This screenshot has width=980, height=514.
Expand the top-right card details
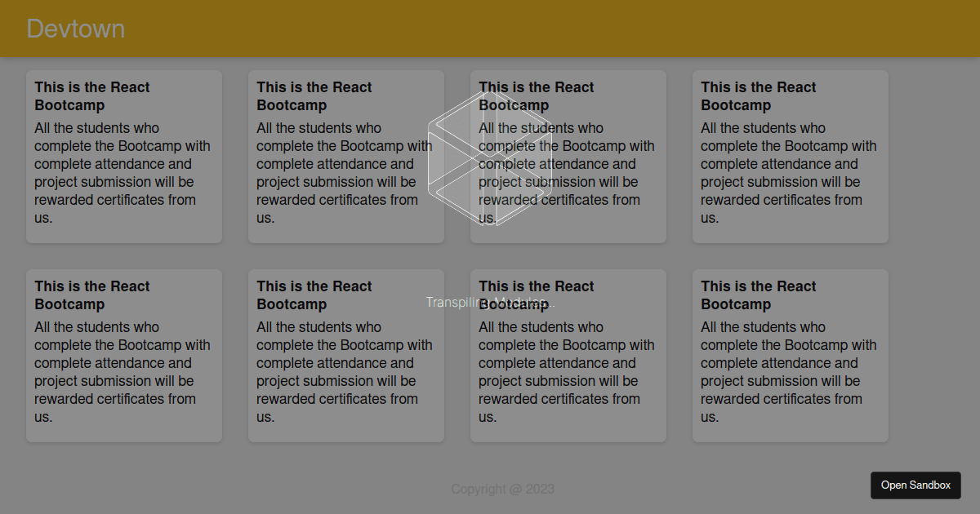click(790, 172)
